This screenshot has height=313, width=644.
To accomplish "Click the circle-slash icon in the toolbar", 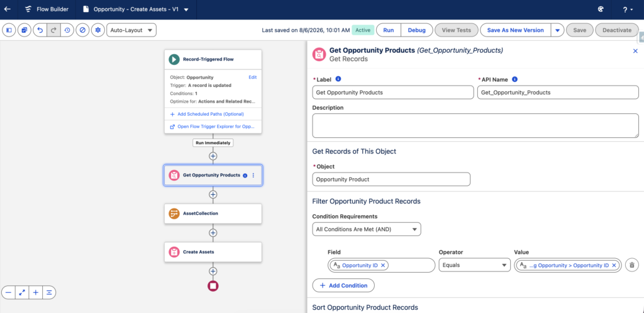I will tap(82, 30).
